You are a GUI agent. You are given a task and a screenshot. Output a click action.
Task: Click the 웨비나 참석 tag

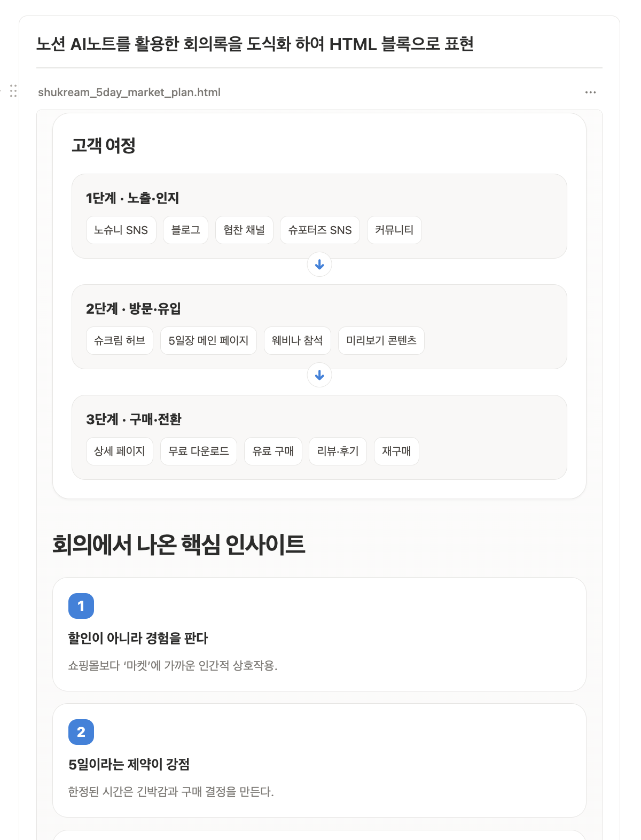pyautogui.click(x=298, y=340)
